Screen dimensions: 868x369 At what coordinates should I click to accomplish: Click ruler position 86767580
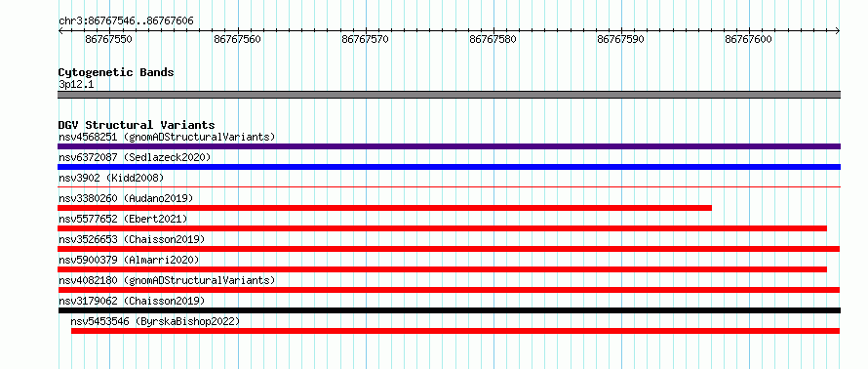(493, 40)
